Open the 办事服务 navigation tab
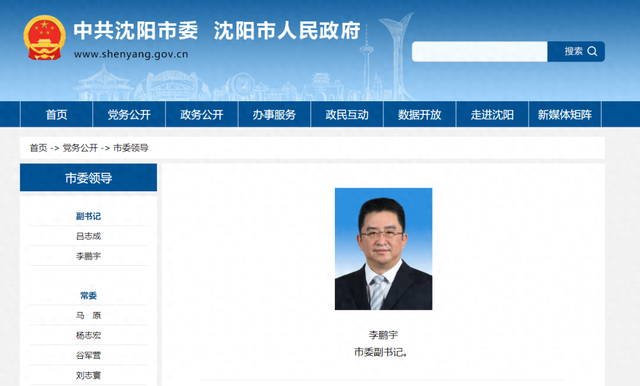 pyautogui.click(x=274, y=114)
